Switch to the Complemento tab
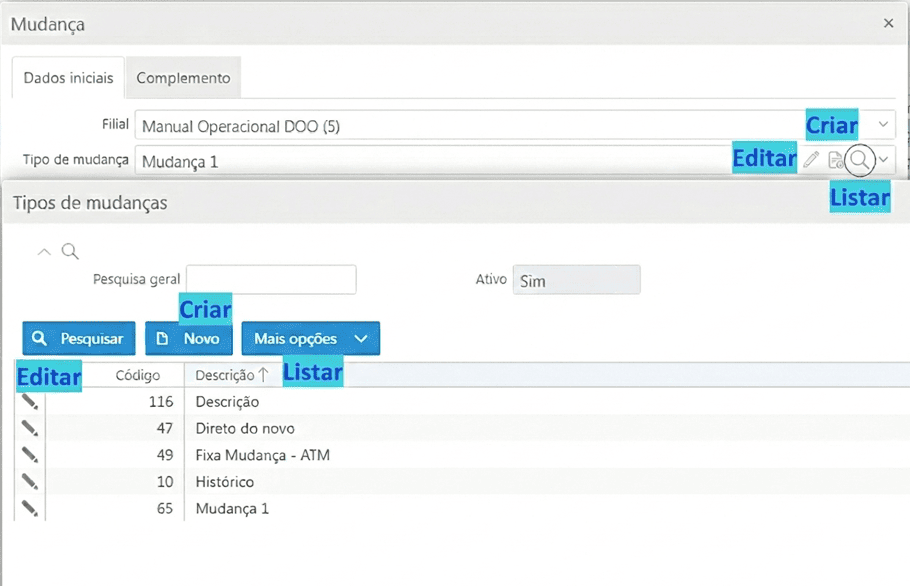 point(183,78)
